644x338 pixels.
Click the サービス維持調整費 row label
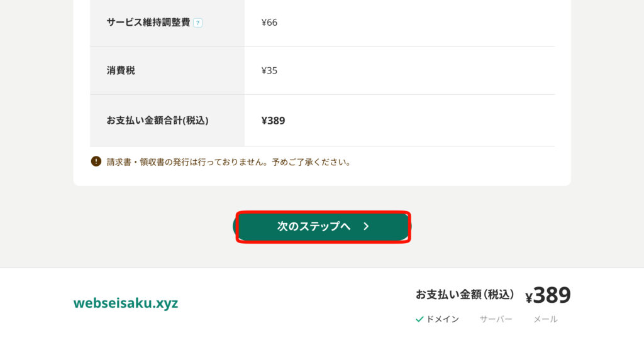coord(148,23)
